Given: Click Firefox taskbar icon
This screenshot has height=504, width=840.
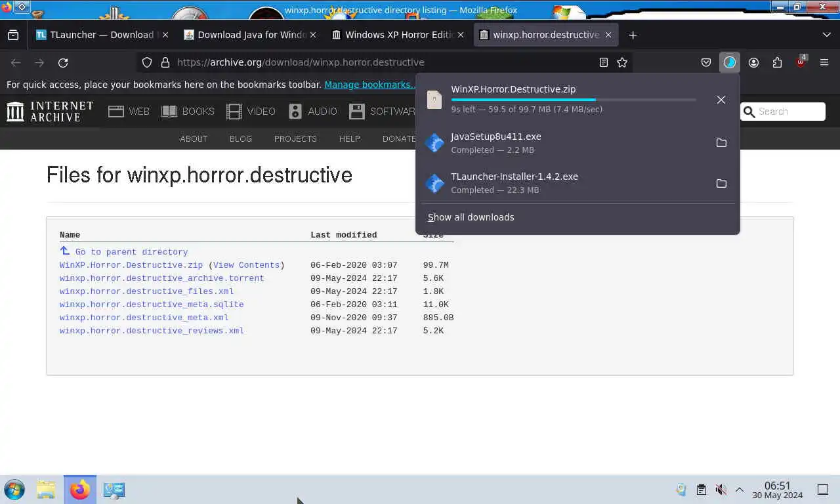Looking at the screenshot, I should pyautogui.click(x=80, y=490).
